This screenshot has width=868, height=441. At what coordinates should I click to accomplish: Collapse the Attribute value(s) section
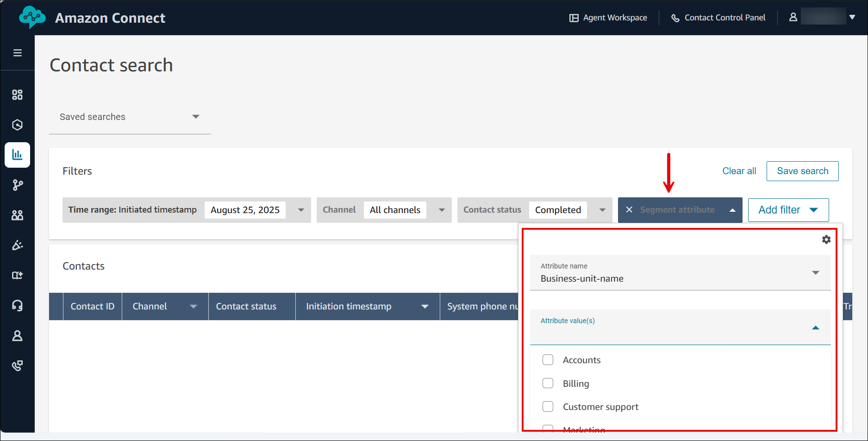(x=816, y=328)
